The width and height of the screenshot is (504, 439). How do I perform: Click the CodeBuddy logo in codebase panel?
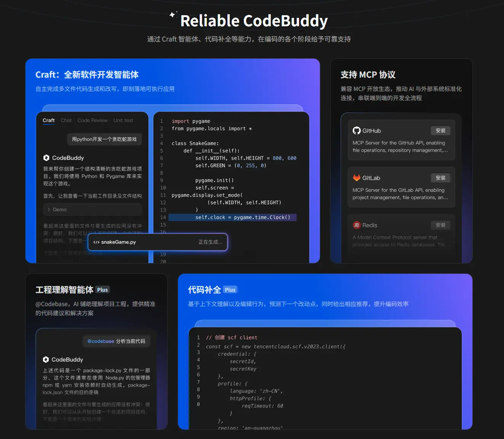(x=46, y=359)
